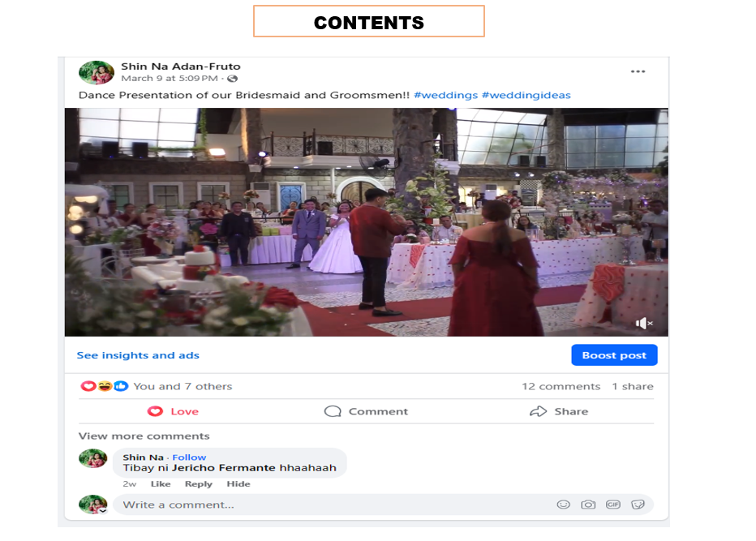Open See insights and ads
This screenshot has height=541, width=756.
138,355
